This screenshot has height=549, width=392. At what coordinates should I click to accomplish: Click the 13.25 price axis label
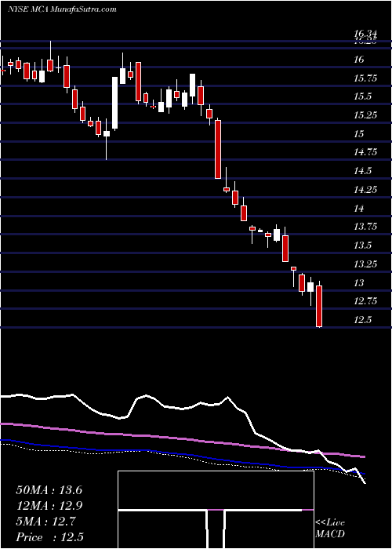tap(365, 264)
